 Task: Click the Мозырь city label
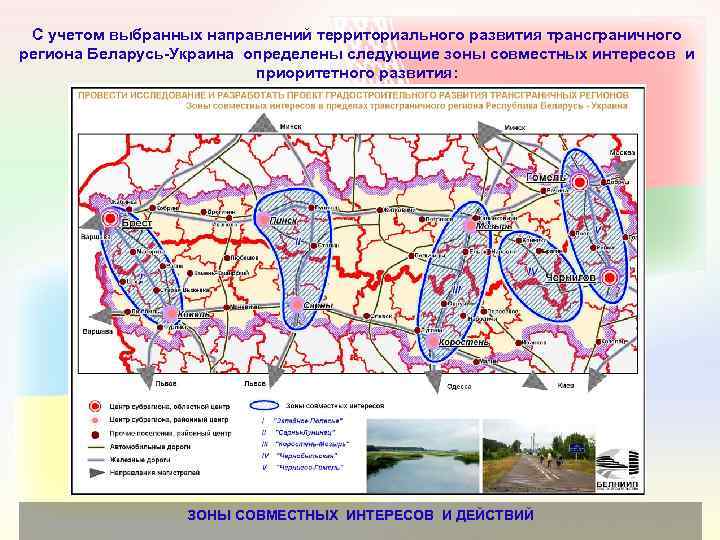tap(495, 226)
